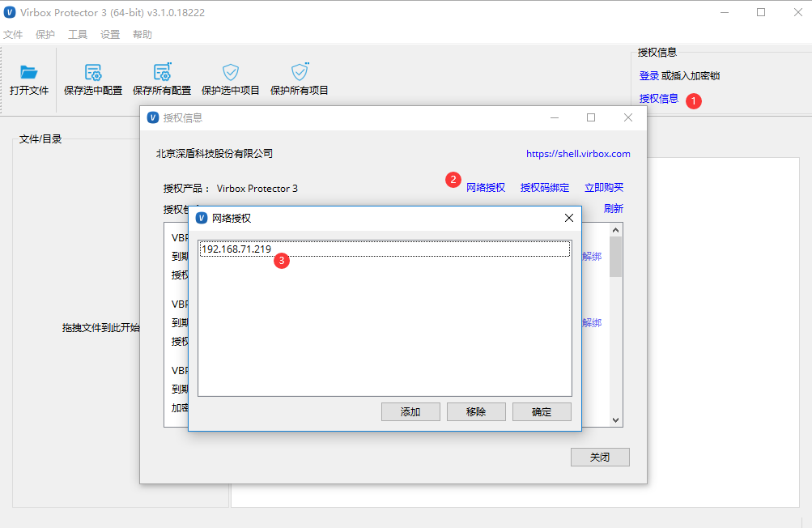Click the 授权信息 link in the main window
The height and width of the screenshot is (528, 812).
(x=659, y=99)
